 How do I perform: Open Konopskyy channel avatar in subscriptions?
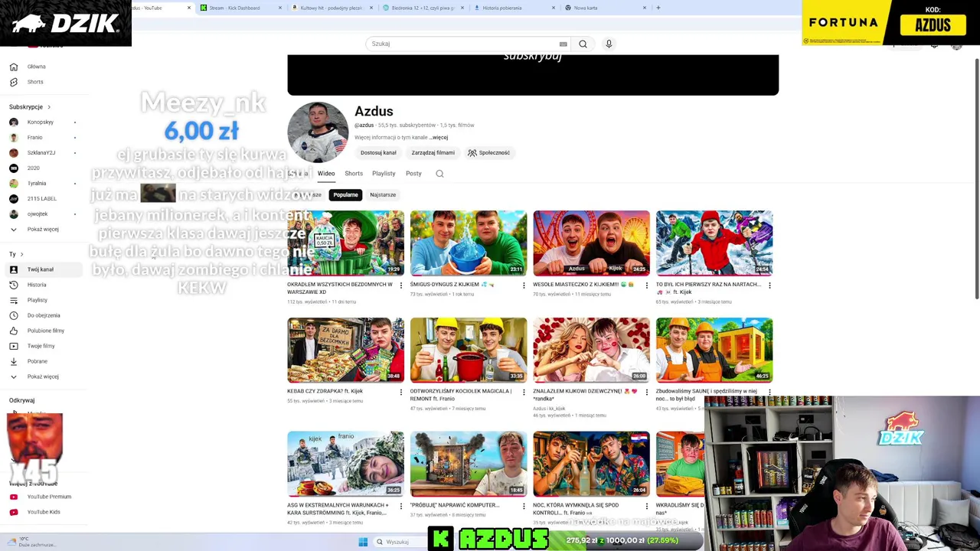pos(13,122)
